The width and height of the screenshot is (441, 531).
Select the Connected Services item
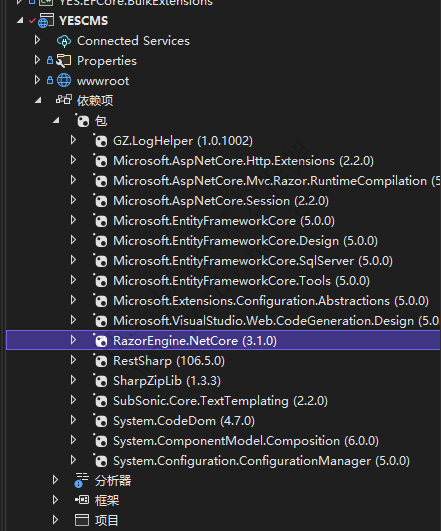tap(133, 41)
